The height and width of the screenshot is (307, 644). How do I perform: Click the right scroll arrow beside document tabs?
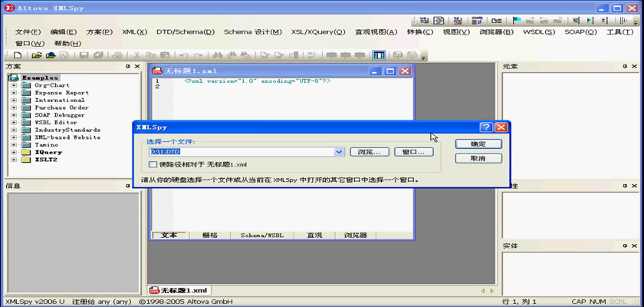[x=492, y=291]
